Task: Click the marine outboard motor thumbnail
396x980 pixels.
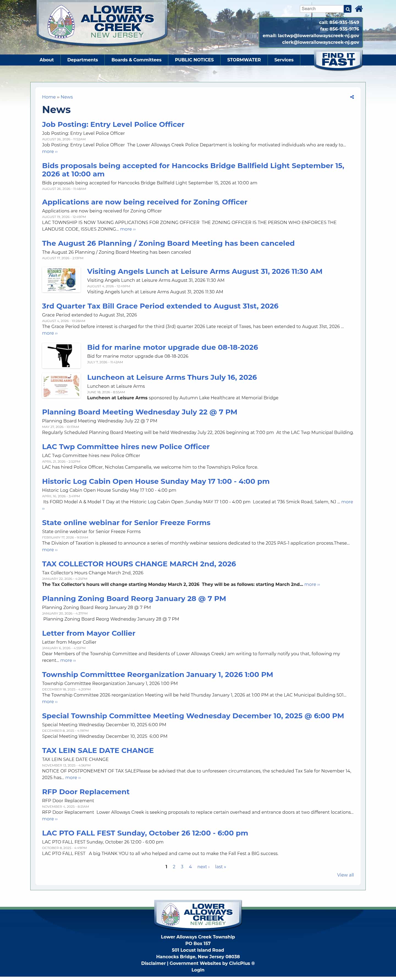Action: [x=61, y=355]
